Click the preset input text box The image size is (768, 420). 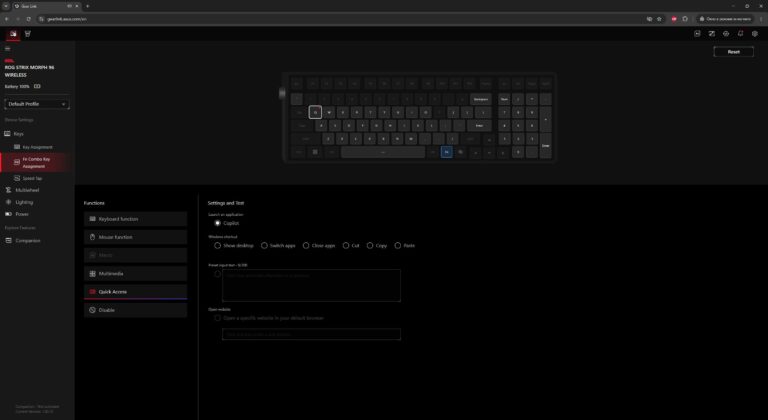[312, 285]
